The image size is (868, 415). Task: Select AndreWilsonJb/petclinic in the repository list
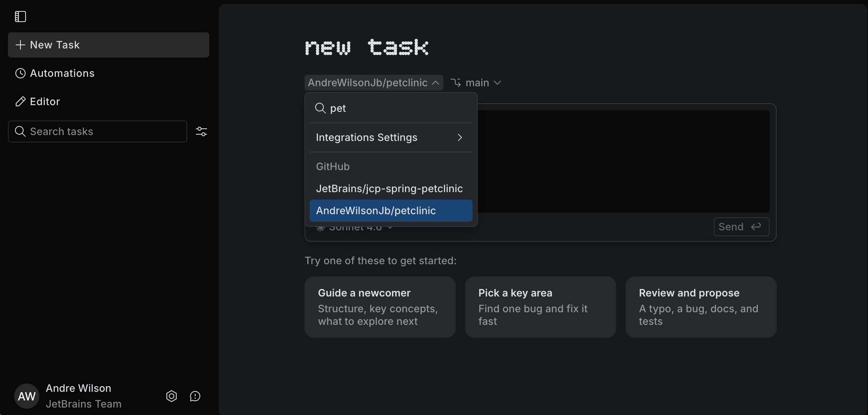coord(391,211)
